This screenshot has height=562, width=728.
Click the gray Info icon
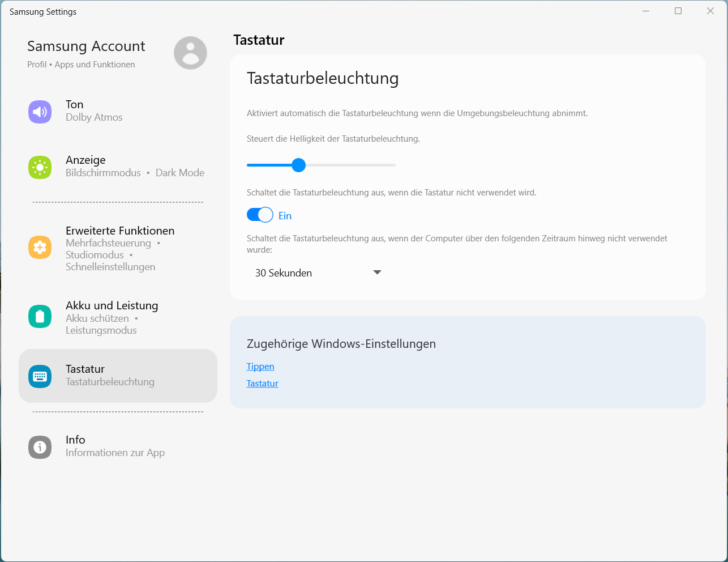[40, 447]
